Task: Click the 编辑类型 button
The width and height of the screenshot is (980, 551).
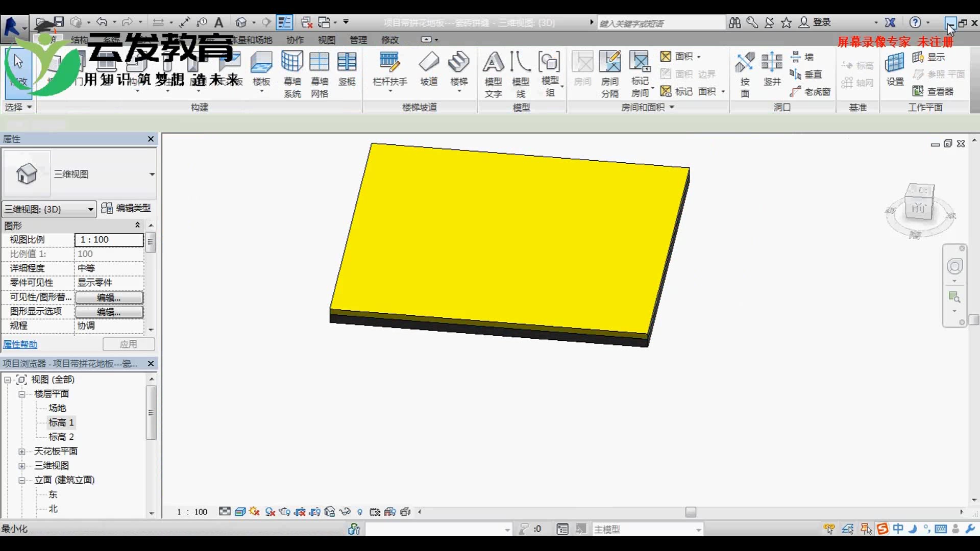Action: (126, 208)
